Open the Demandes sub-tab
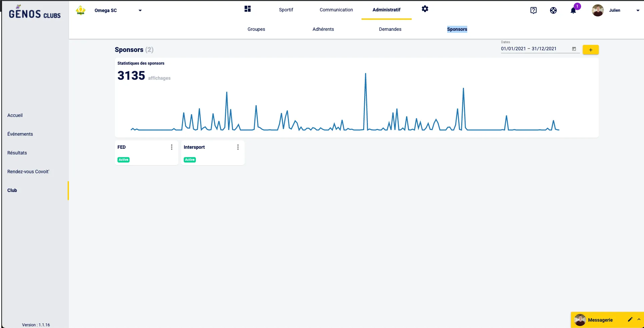 tap(390, 29)
